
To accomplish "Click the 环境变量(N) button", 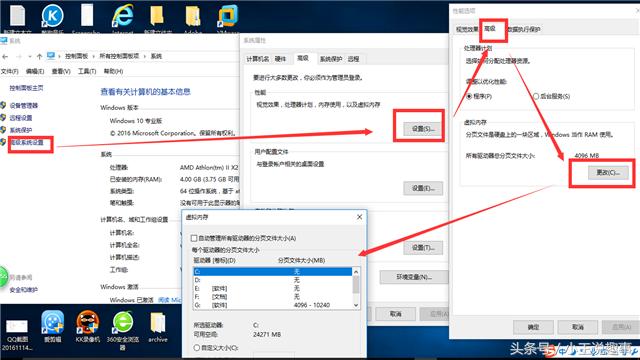I will point(414,277).
